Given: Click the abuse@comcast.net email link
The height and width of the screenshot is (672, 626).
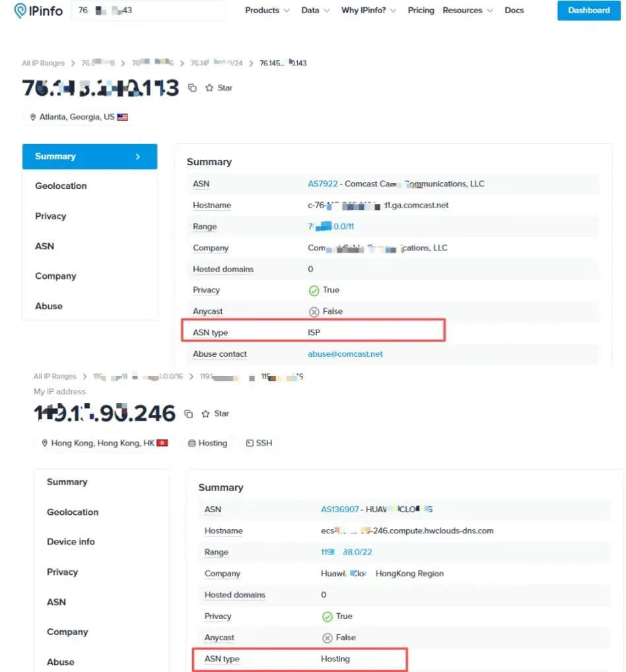Looking at the screenshot, I should [345, 354].
